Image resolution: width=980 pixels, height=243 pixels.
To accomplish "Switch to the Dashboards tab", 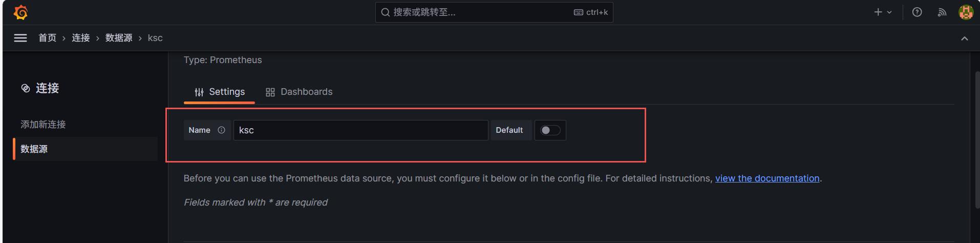I will [x=299, y=92].
